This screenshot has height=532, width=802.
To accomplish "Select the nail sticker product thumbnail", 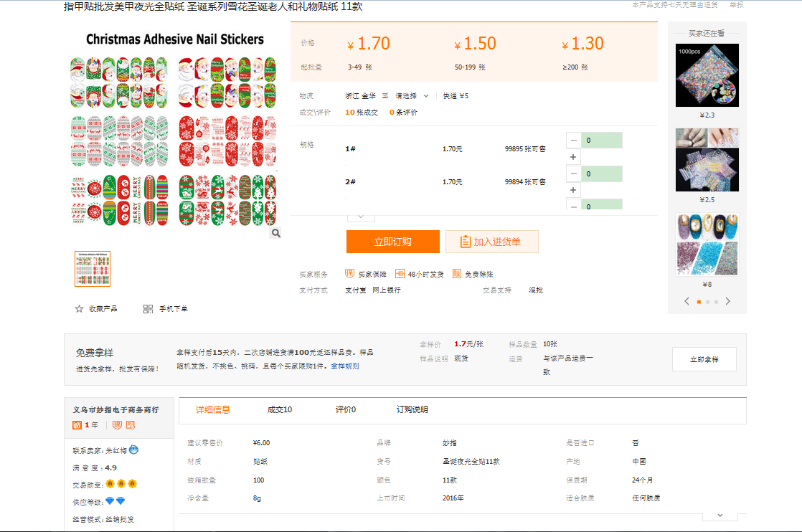I will 93,269.
